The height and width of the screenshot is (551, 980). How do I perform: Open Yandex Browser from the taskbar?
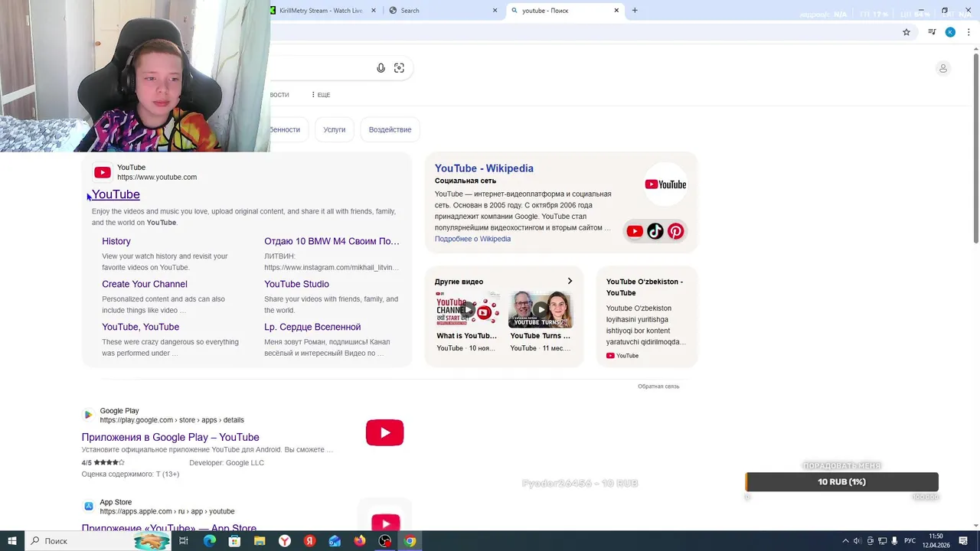(x=285, y=541)
